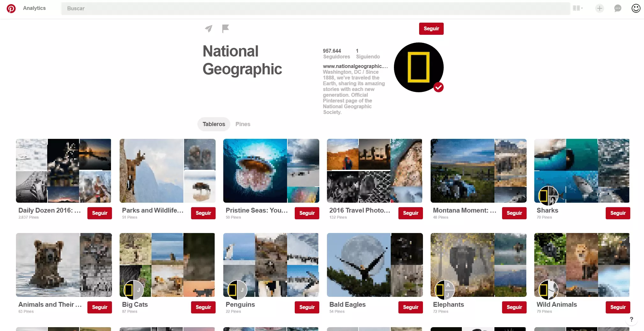Click the Elephants board title

(x=448, y=305)
